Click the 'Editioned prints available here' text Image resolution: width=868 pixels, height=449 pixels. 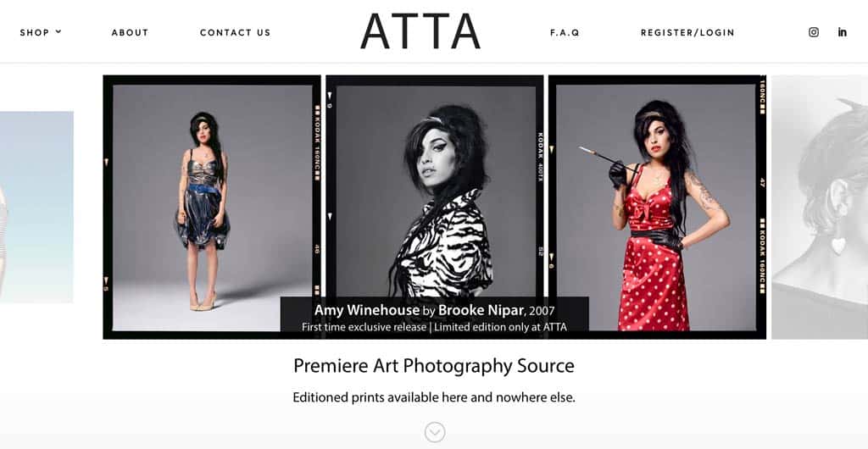434,397
